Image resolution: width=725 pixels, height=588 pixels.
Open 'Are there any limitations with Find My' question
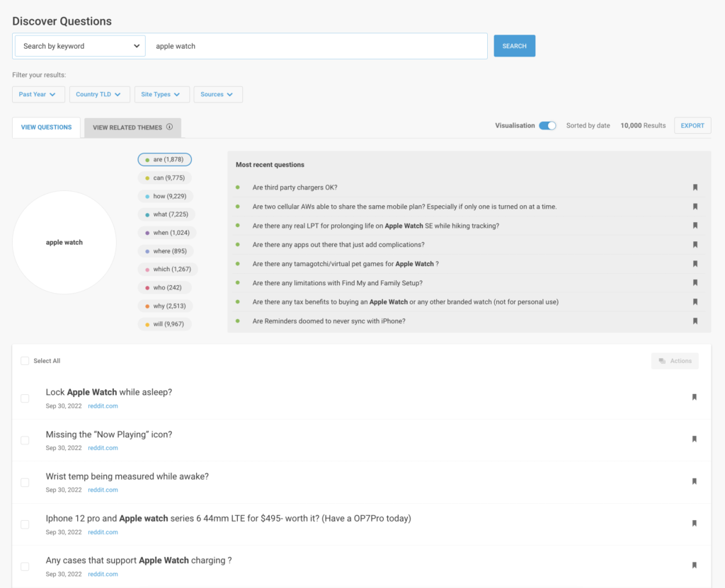(338, 283)
